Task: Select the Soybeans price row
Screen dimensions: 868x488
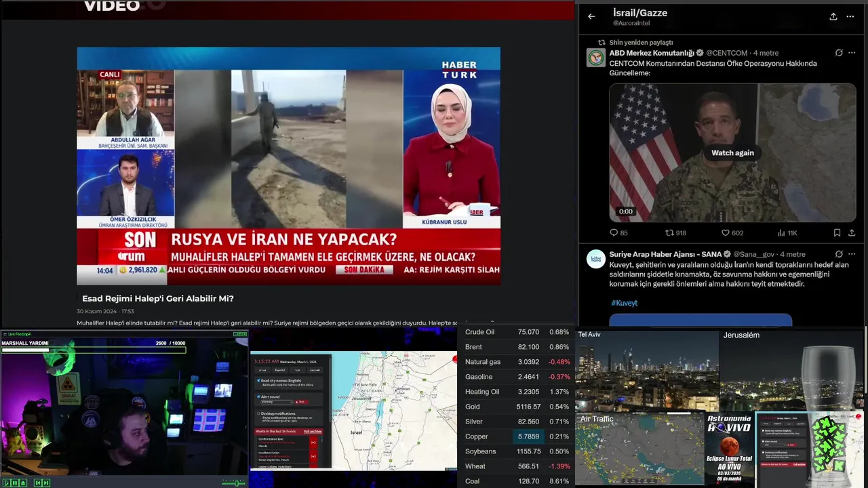Action: click(517, 451)
